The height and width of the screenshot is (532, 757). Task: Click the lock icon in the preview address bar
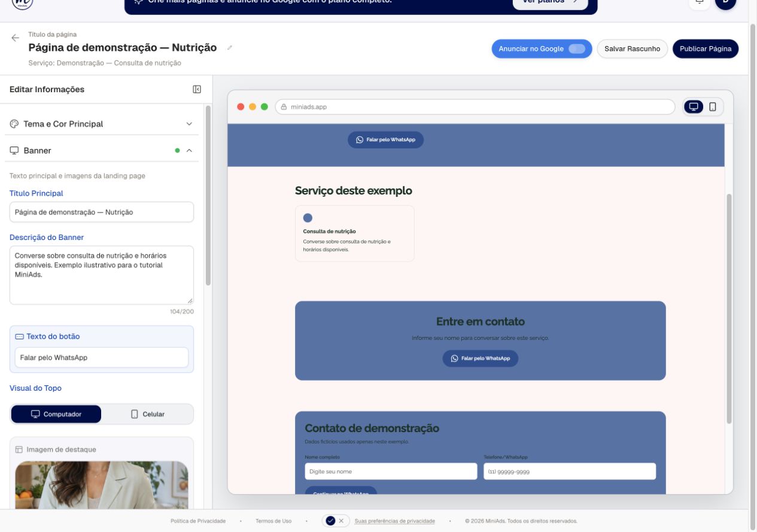pos(284,107)
